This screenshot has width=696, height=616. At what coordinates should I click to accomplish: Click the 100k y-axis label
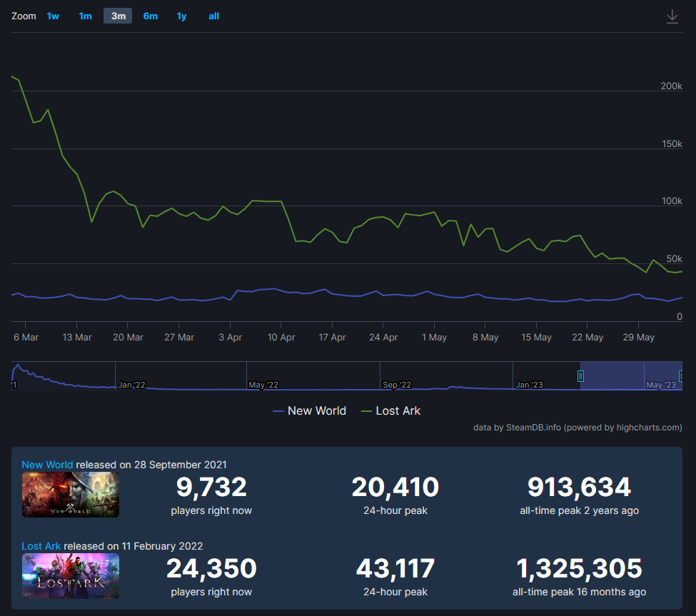tap(672, 201)
